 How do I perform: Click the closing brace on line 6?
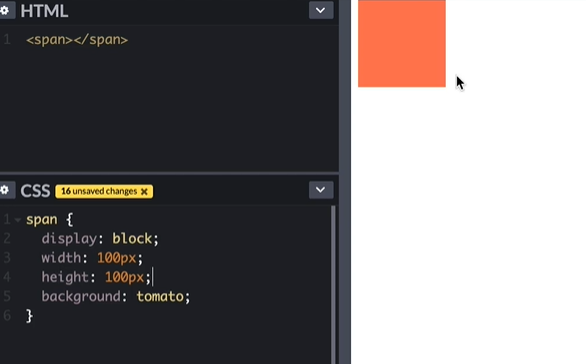point(30,316)
